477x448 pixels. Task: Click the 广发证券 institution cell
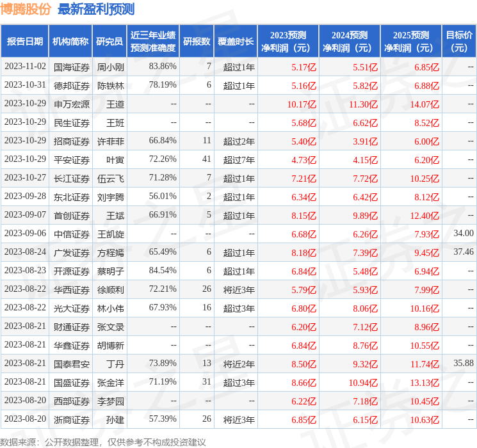72,253
